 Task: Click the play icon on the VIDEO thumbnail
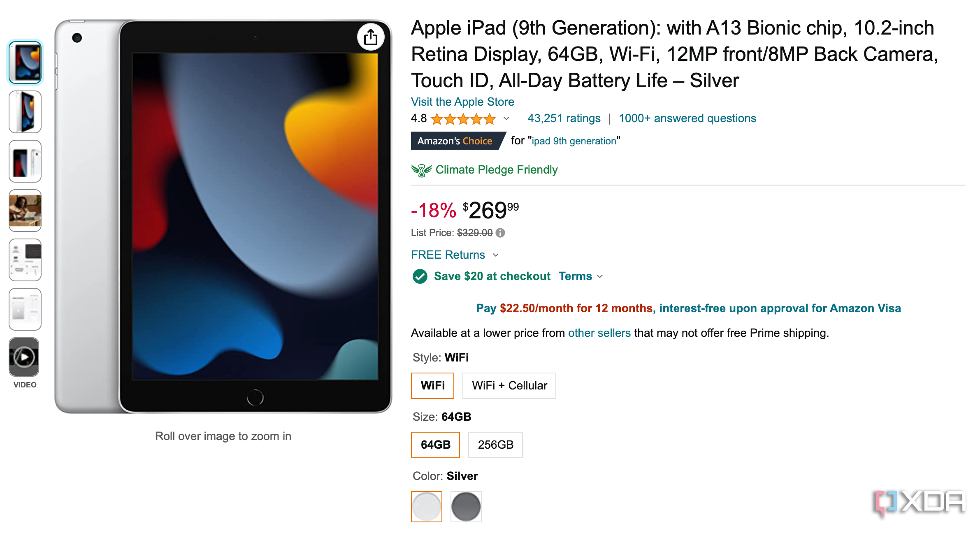click(x=24, y=357)
